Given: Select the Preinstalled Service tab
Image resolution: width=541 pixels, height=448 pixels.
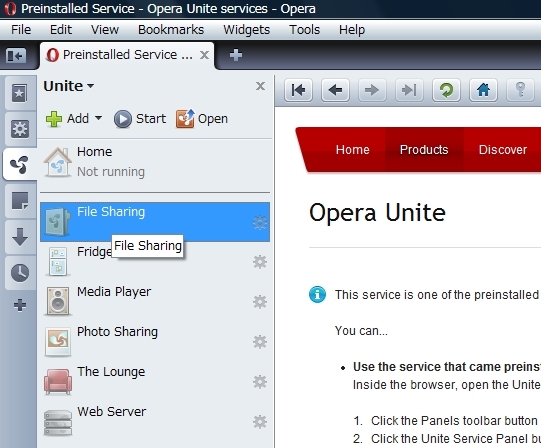Looking at the screenshot, I should [127, 55].
